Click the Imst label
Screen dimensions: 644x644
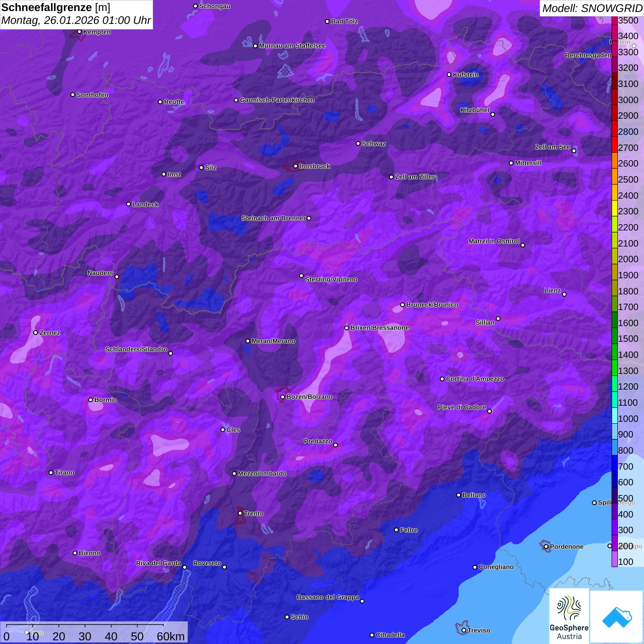174,174
